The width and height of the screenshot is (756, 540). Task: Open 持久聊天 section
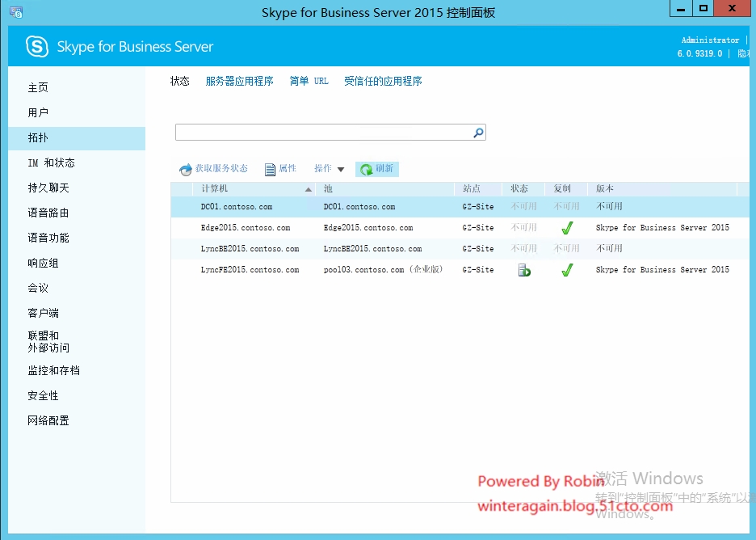48,188
